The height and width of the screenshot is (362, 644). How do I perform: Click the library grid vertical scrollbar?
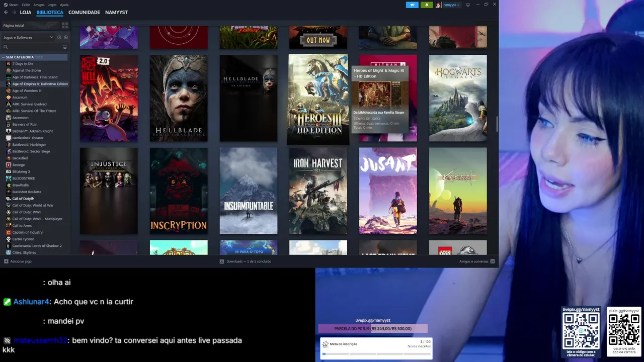tap(497, 124)
